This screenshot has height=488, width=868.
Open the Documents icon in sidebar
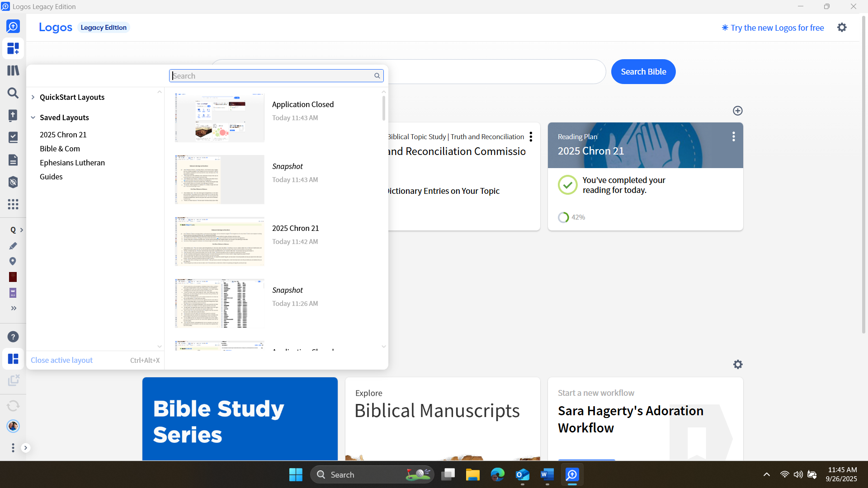point(13,160)
